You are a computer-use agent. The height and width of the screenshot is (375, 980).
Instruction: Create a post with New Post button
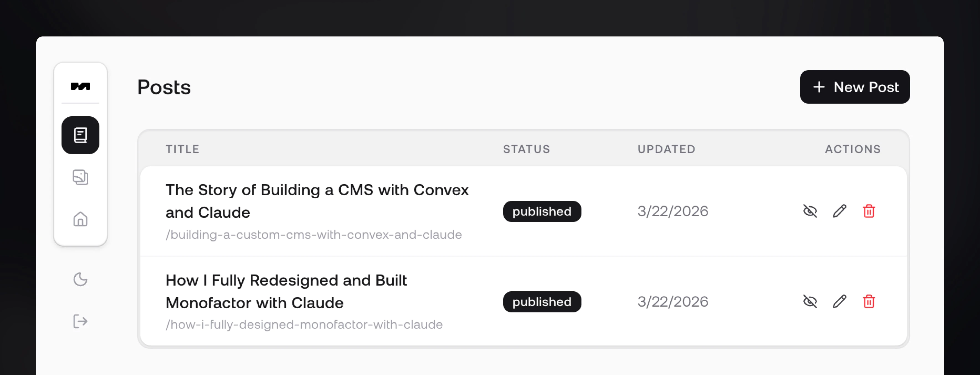[x=855, y=87]
